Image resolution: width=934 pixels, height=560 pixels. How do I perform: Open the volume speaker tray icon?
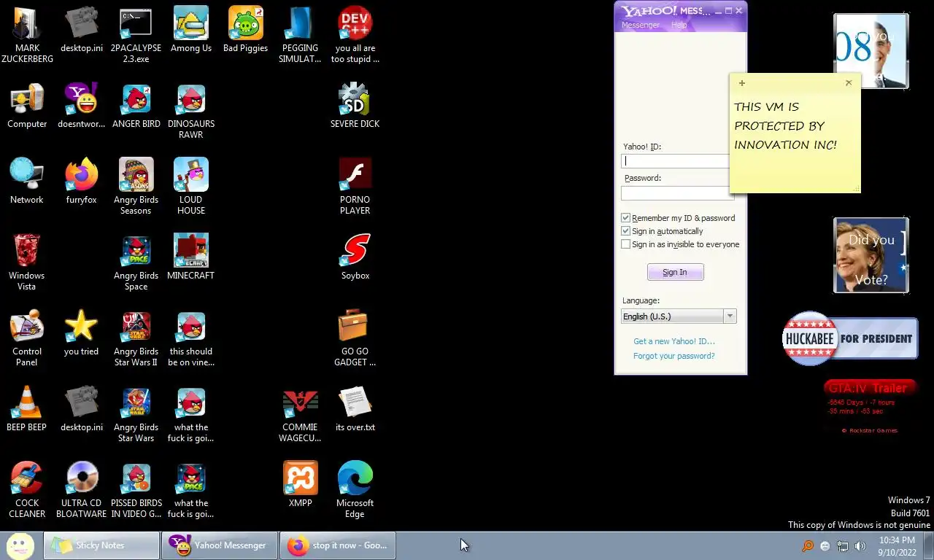pos(860,546)
